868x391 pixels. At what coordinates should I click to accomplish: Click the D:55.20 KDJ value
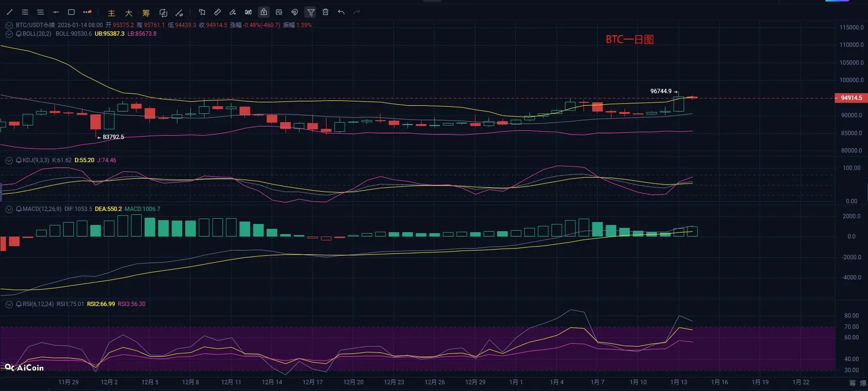[x=84, y=160]
